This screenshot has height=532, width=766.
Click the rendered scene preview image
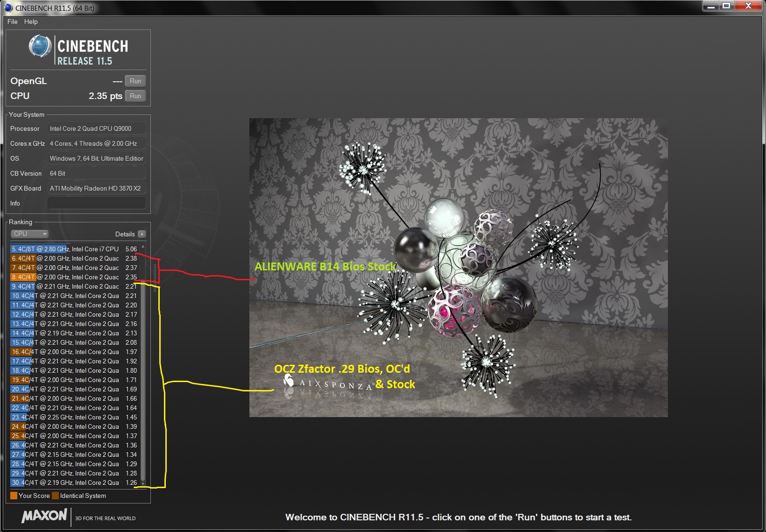tap(458, 267)
